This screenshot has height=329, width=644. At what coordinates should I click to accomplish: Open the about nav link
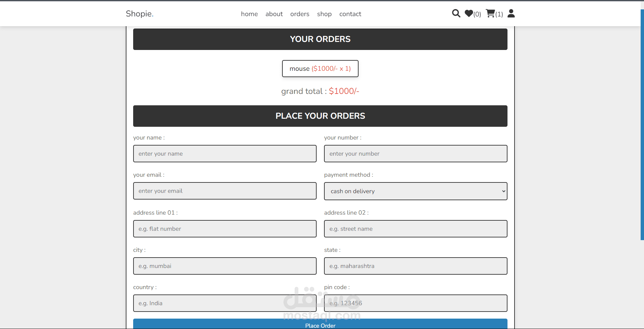[x=274, y=14]
